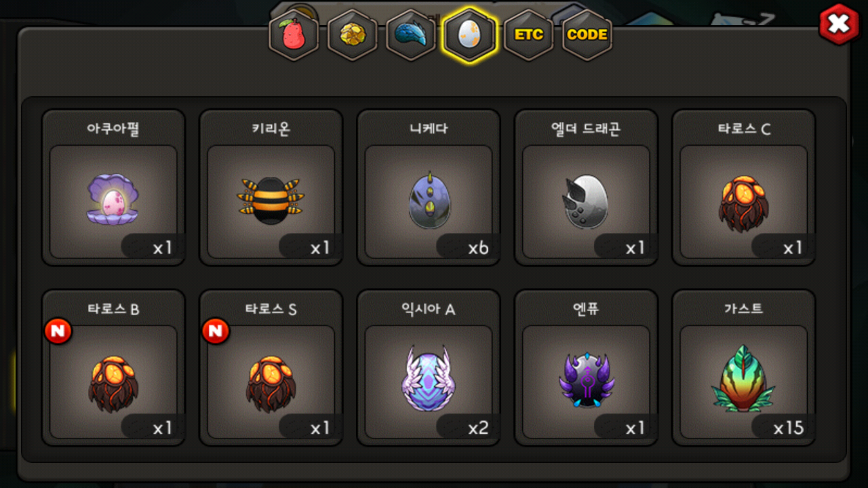Pick the 엔퓨 purple horned egg
Image resolution: width=868 pixels, height=488 pixels.
tap(586, 368)
